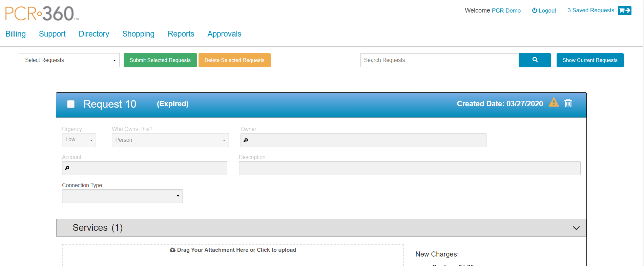
Task: Go to the Approvals menu
Action: 224,34
